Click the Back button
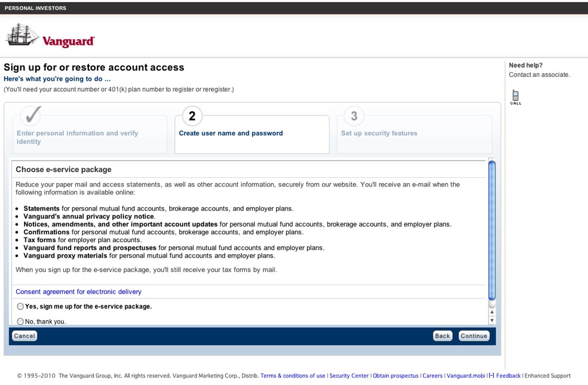 click(442, 336)
